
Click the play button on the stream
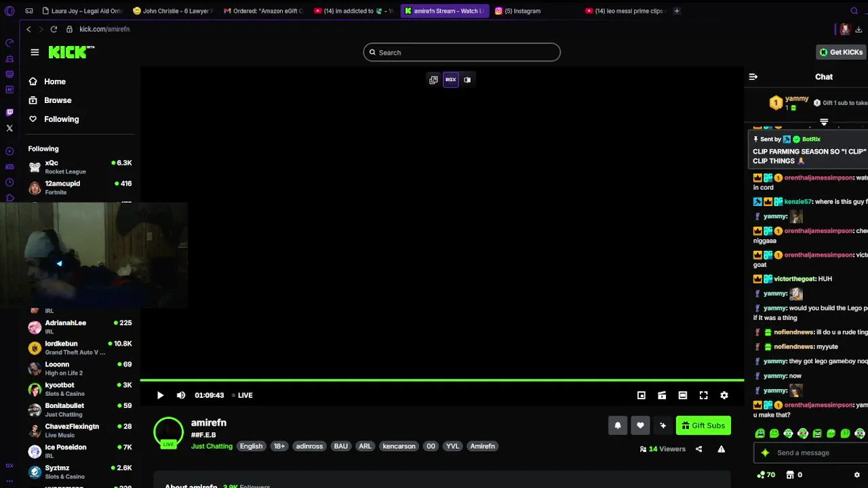[160, 395]
